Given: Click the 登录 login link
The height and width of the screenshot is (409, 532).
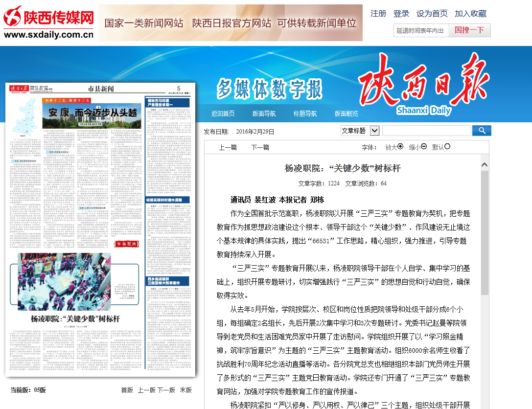Looking at the screenshot, I should 401,14.
